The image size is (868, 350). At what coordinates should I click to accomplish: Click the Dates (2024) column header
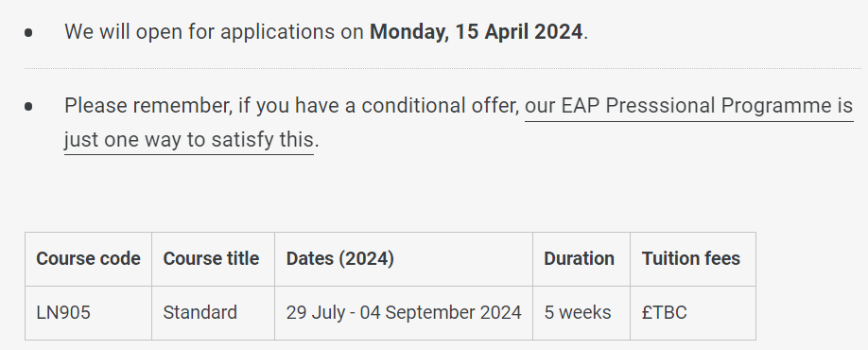[404, 258]
